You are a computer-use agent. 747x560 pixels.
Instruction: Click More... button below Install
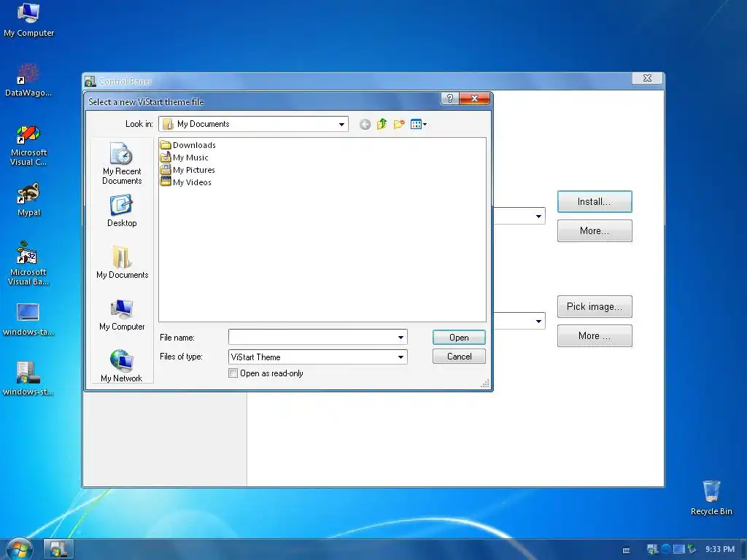tap(595, 230)
